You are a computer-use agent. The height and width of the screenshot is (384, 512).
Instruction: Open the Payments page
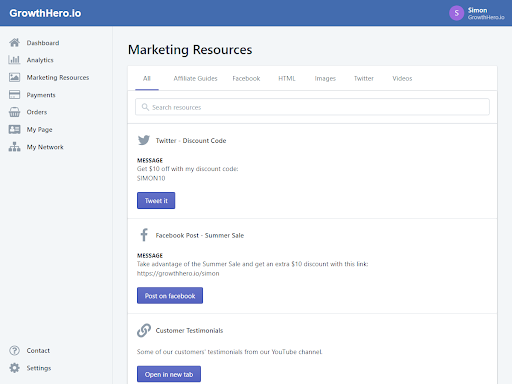coord(41,95)
